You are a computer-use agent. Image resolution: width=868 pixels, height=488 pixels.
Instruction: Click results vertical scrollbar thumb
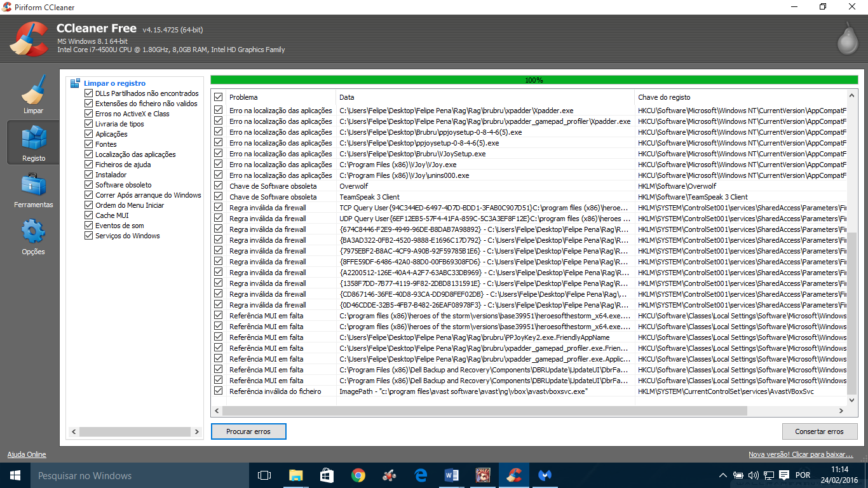click(852, 313)
